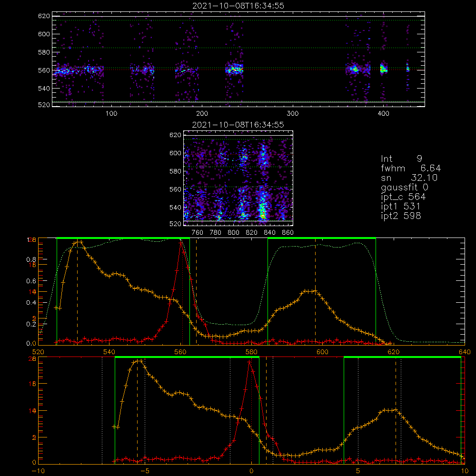Click y-axis label '0.6' on profile plot
This screenshot has width=476, height=476.
coord(30,281)
